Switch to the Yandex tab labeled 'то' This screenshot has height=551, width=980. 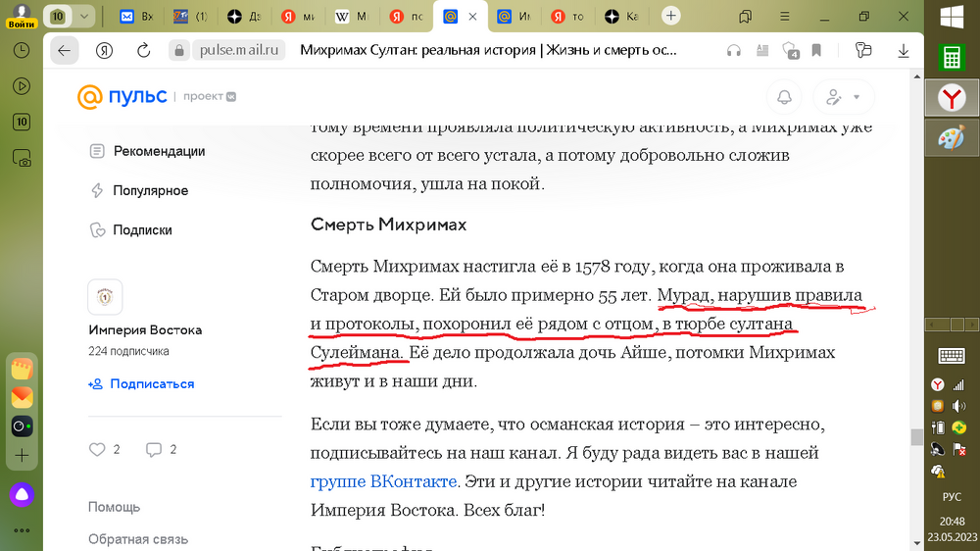coord(567,17)
